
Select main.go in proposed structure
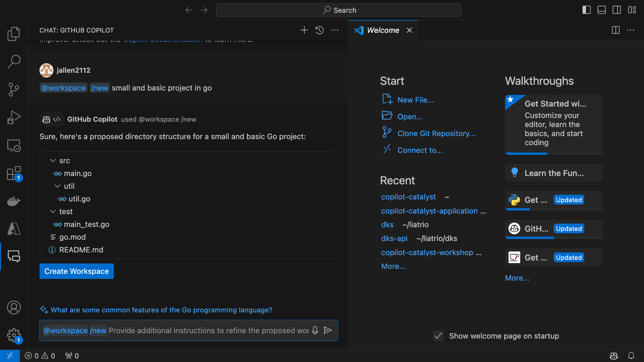coord(77,173)
